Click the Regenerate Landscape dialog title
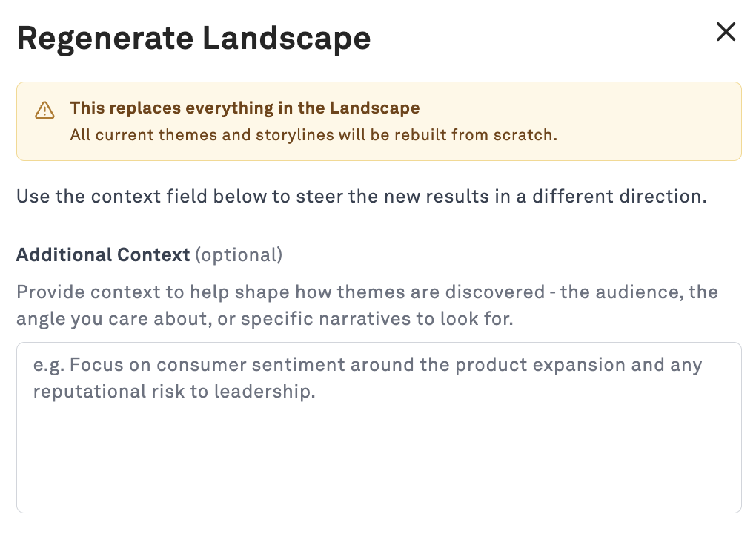 [x=194, y=38]
